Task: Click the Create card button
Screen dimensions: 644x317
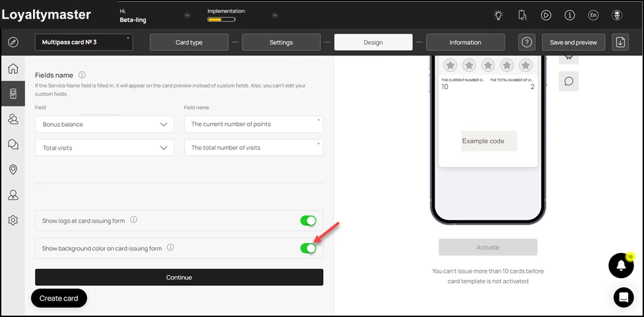Action: click(59, 298)
